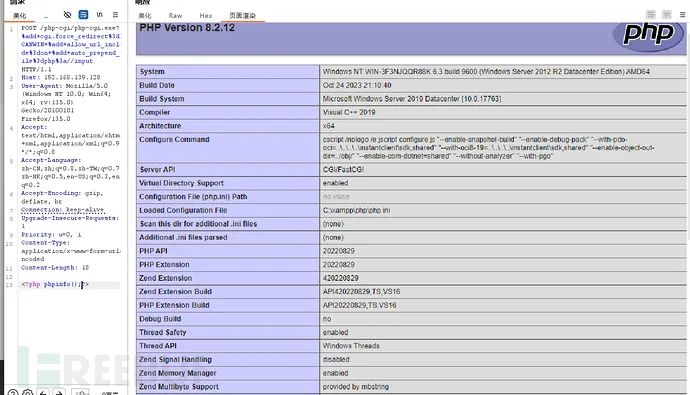Screen dimensions: 690x395
Task: Click the vertical scrollbar of the rendered response
Action: (688, 132)
